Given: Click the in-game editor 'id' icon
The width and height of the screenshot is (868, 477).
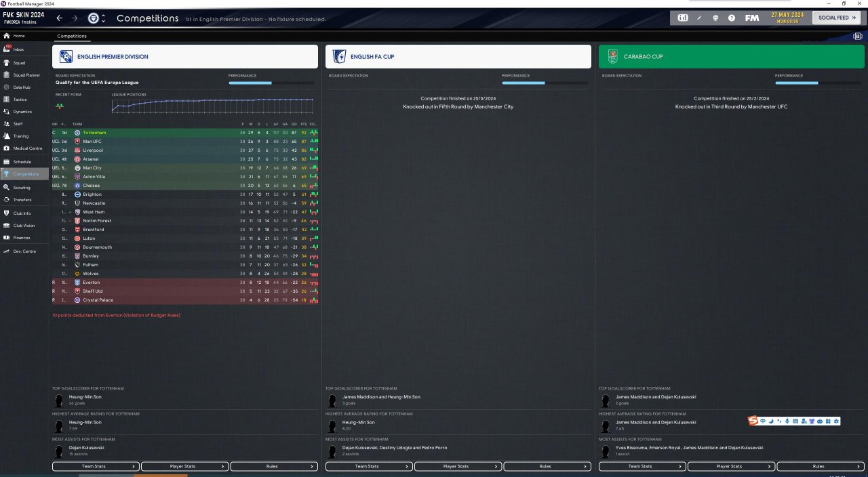Looking at the screenshot, I should [683, 18].
